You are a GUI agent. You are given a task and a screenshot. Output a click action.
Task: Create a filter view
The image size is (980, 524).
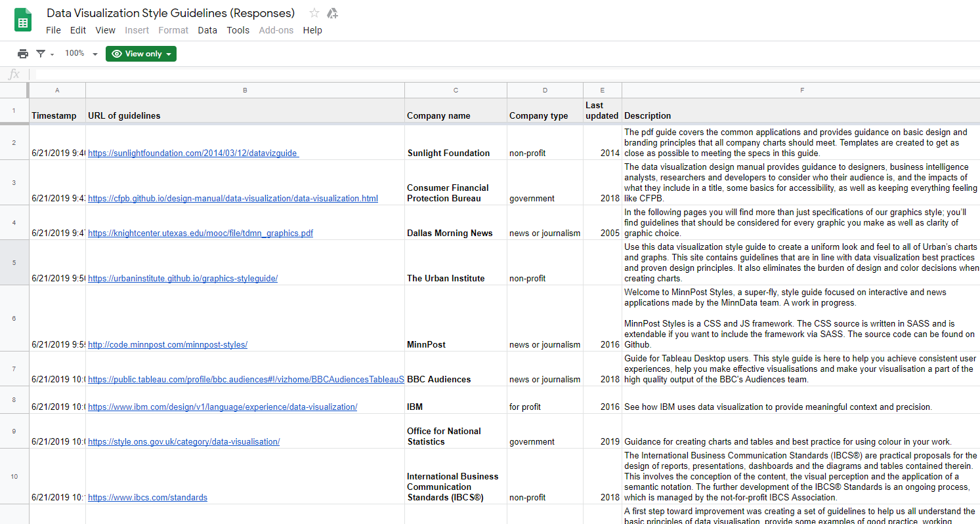coord(39,53)
